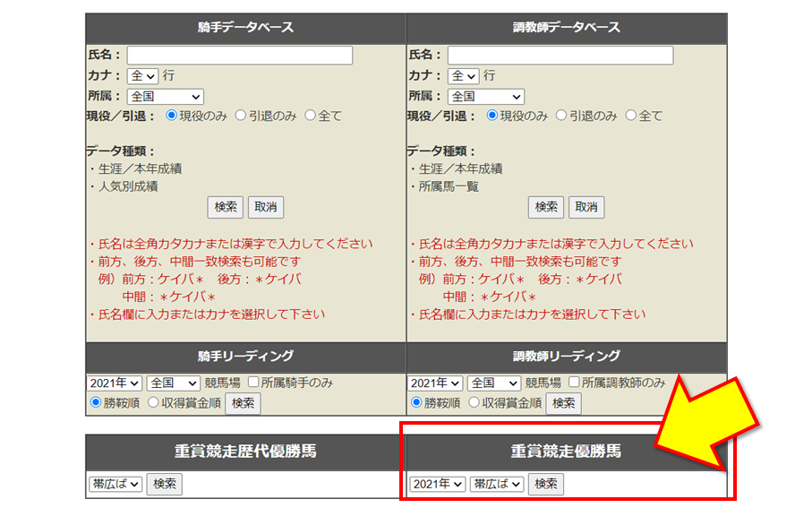Open the 所属 dropdown in the trainer database

tap(485, 97)
